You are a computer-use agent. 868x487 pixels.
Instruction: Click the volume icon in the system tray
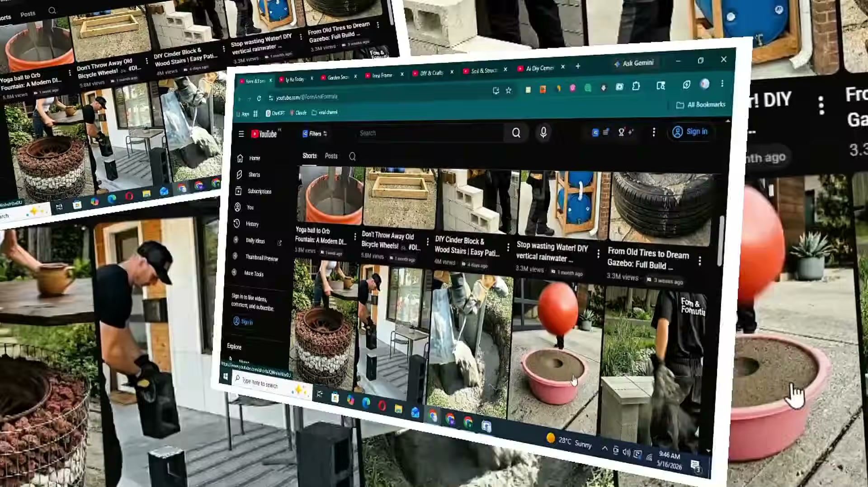click(x=626, y=452)
